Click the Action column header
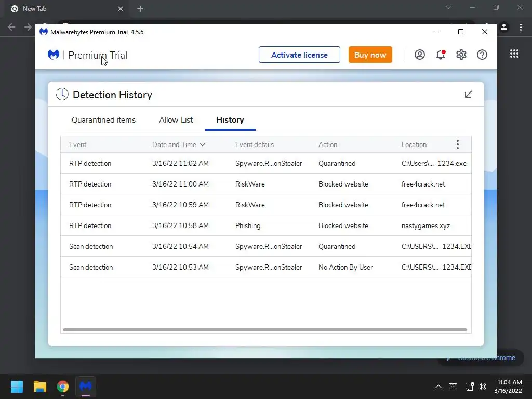The image size is (532, 399). pyautogui.click(x=328, y=144)
